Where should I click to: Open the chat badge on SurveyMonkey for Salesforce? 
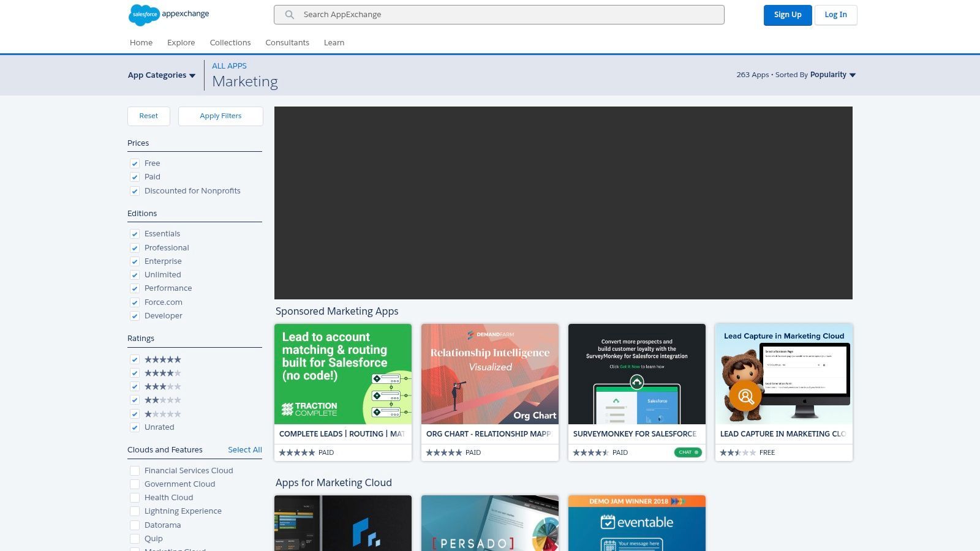click(x=687, y=452)
